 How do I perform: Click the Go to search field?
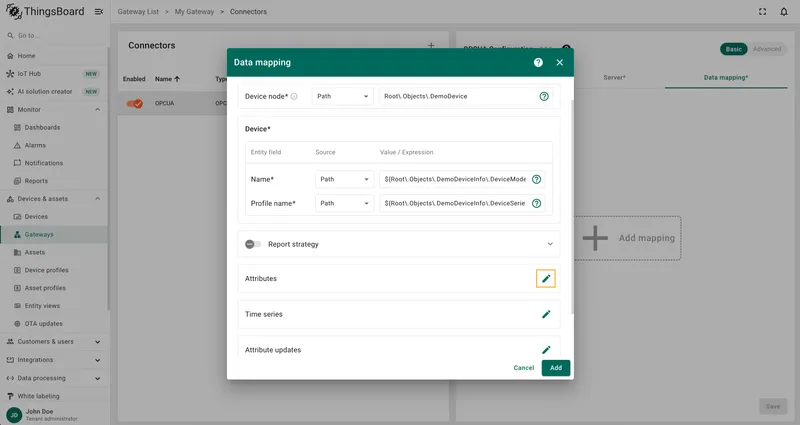point(54,35)
